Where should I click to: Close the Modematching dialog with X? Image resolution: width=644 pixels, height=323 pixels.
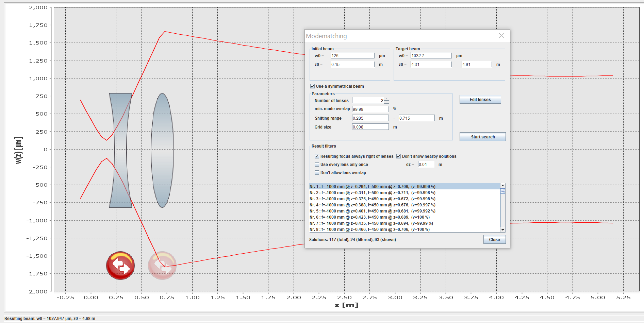501,36
